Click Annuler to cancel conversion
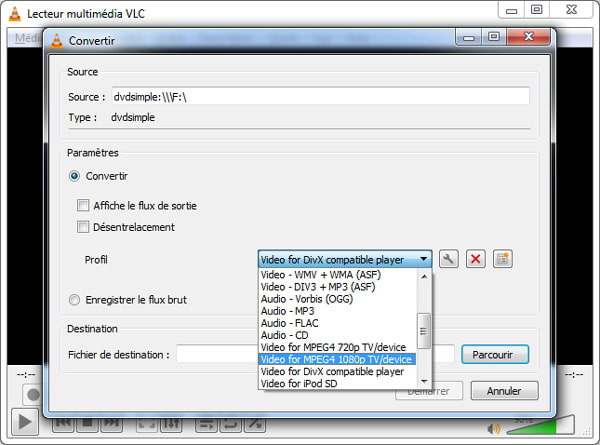This screenshot has height=445, width=600. click(x=504, y=391)
